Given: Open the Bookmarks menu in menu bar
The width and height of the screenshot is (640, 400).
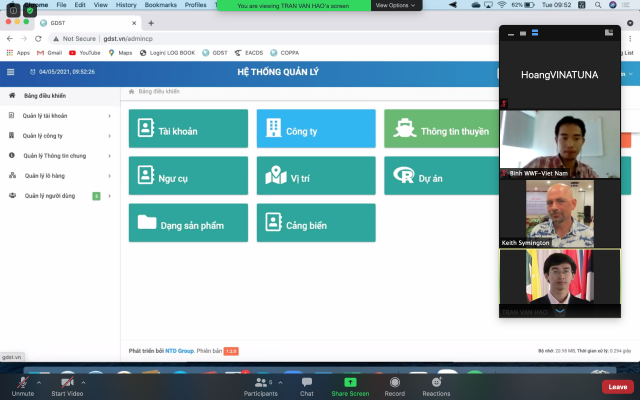Looking at the screenshot, I should coord(160,5).
